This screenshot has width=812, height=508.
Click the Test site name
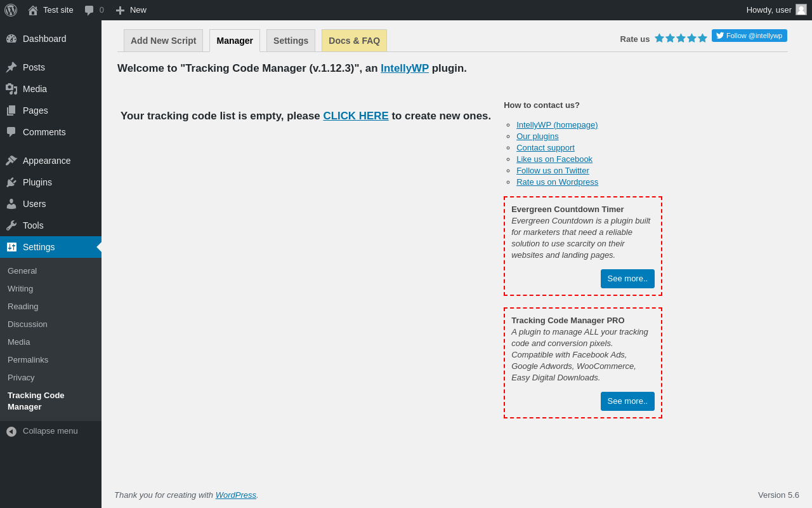[x=58, y=10]
